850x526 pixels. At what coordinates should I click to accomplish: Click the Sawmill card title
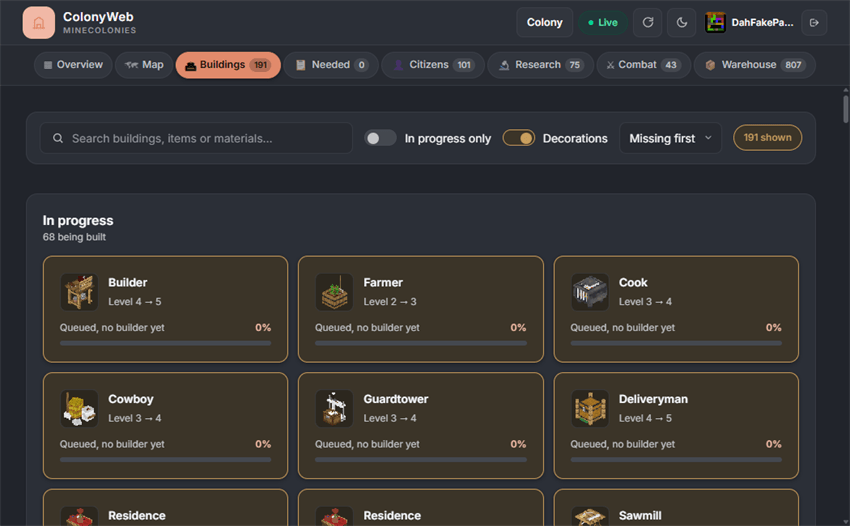640,516
